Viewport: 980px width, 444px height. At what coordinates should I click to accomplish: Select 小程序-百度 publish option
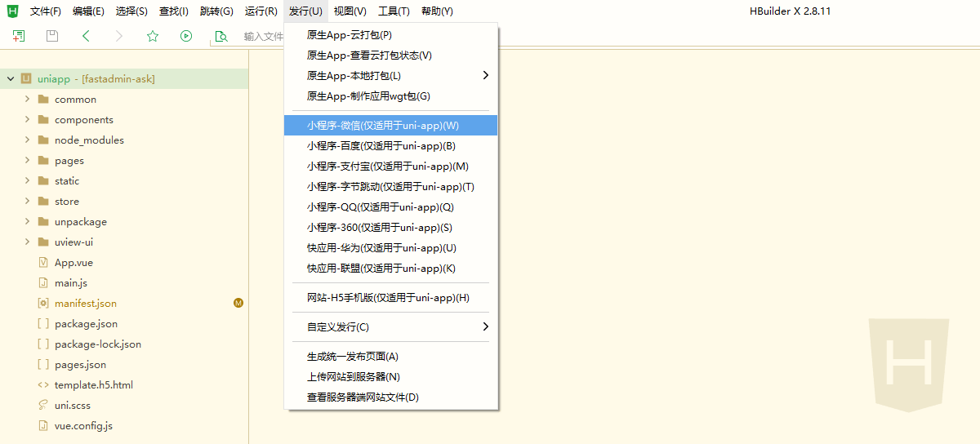pyautogui.click(x=390, y=146)
